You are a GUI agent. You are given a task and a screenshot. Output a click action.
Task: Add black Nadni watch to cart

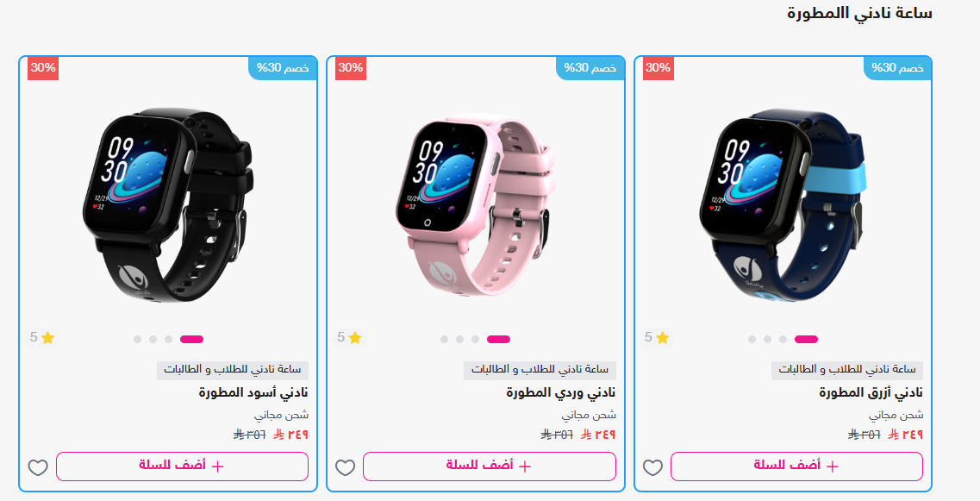[182, 467]
